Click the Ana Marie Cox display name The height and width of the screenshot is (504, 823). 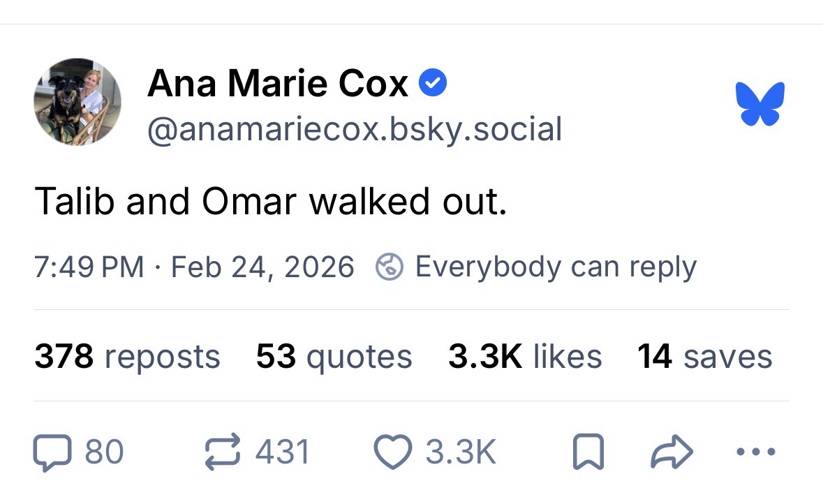click(x=278, y=84)
